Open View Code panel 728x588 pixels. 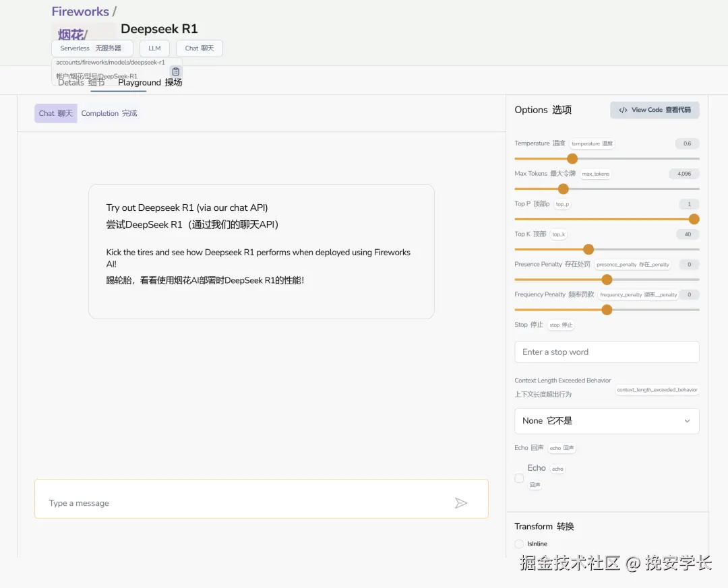tap(655, 110)
